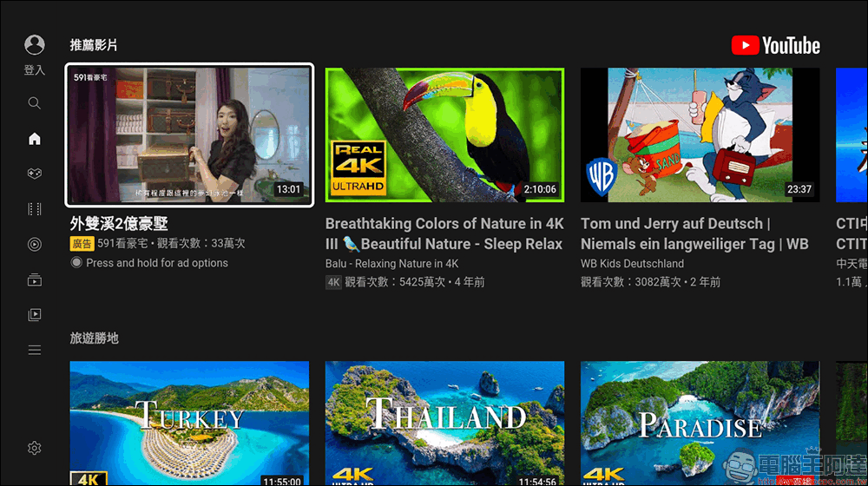Click the 觀看次數：5425萬次 view count

click(x=395, y=282)
